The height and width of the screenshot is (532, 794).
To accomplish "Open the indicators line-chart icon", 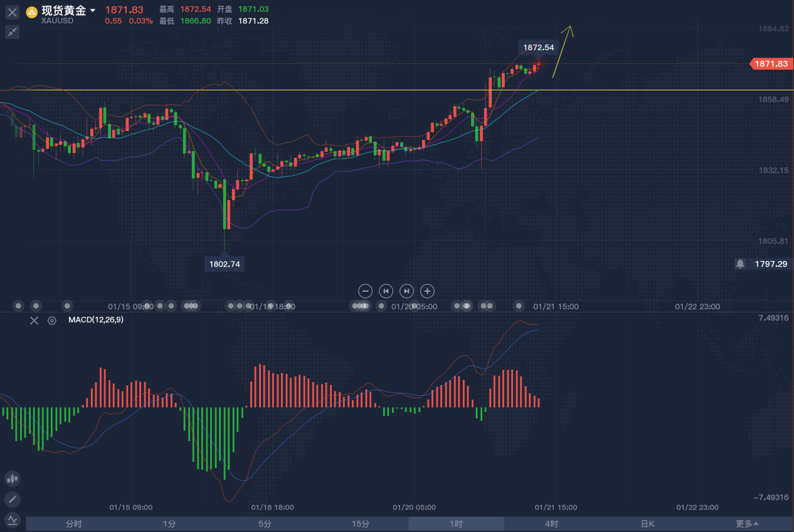I will (x=13, y=519).
